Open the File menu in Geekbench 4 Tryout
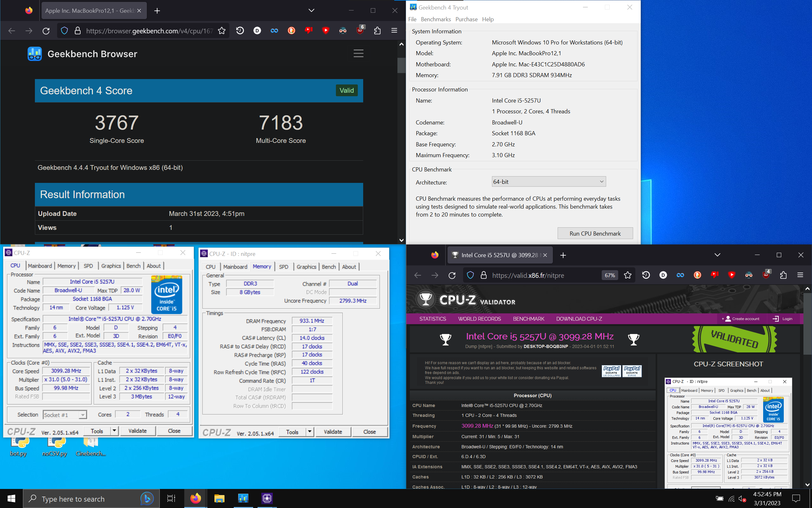Viewport: 812px width, 508px height. 412,19
